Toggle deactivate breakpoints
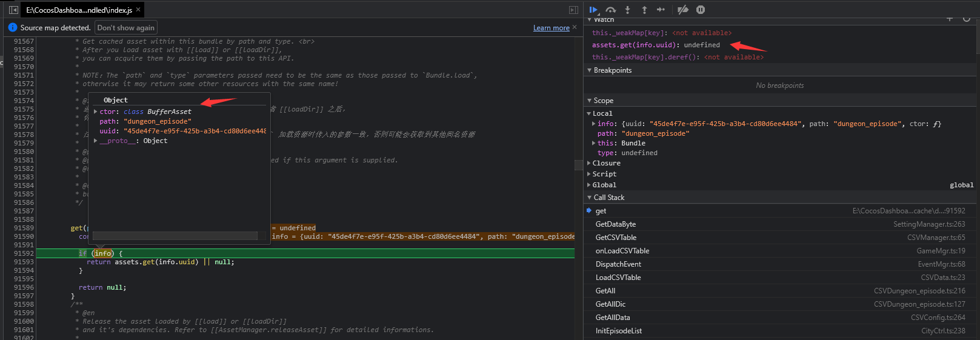The height and width of the screenshot is (340, 980). click(x=683, y=10)
